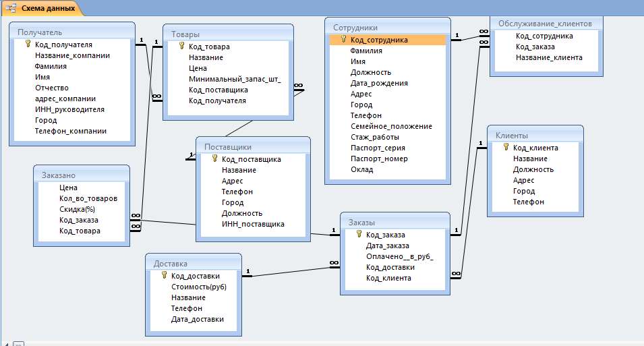This screenshot has width=644, height=346.
Task: Click the key icon next to Код_сотрудника
Action: tap(344, 40)
